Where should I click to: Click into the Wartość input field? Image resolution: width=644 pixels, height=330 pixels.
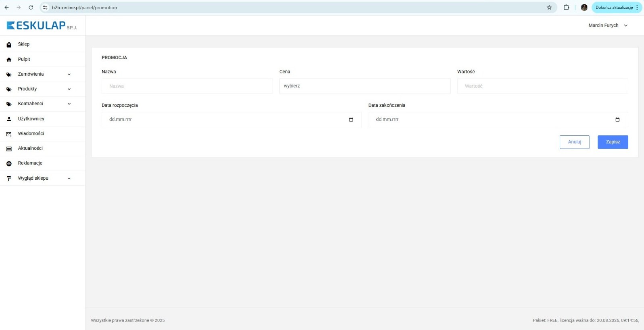542,86
